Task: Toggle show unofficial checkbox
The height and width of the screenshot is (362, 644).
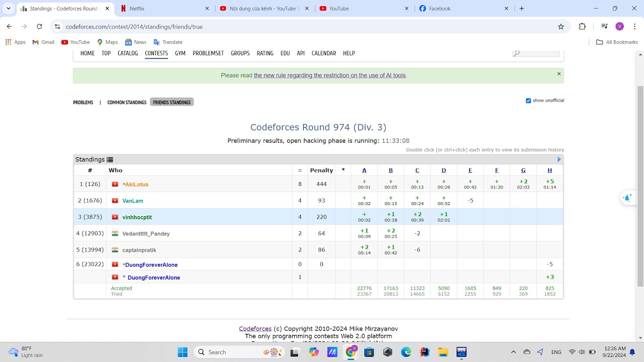Action: (528, 101)
